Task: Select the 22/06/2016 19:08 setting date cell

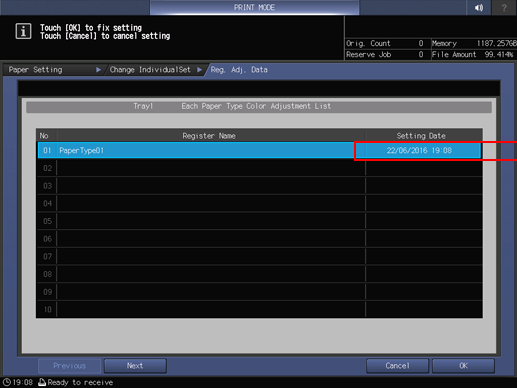Action: point(419,150)
